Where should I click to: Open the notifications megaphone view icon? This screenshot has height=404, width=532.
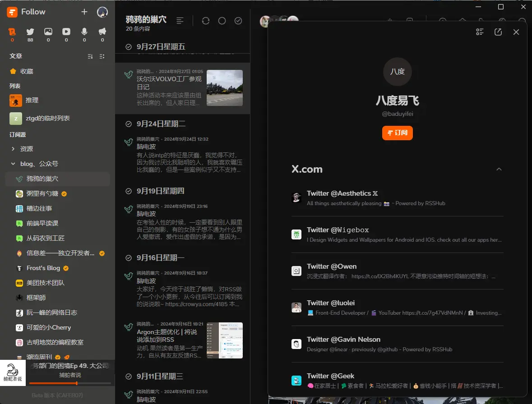[102, 32]
